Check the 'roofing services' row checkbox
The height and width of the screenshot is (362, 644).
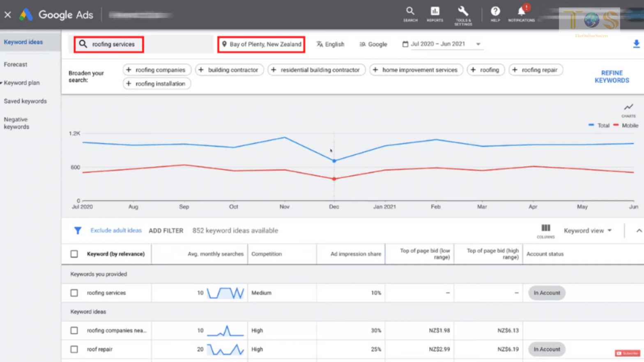(74, 293)
